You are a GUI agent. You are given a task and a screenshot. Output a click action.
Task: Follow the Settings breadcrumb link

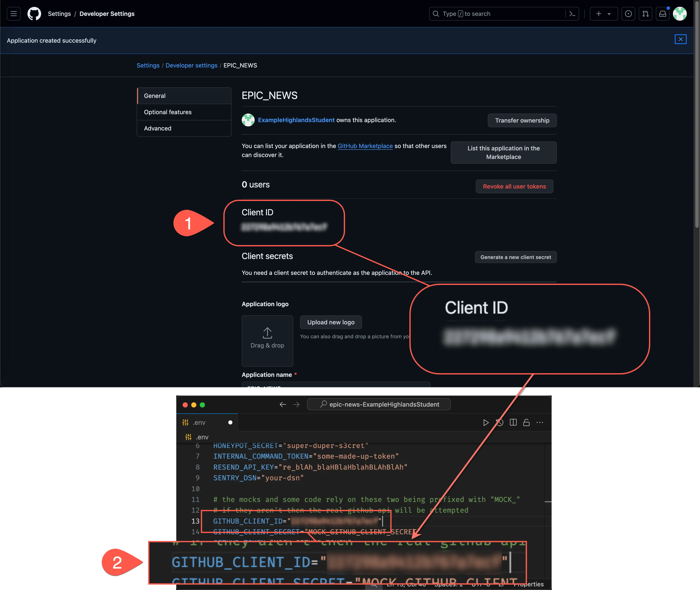pos(148,65)
